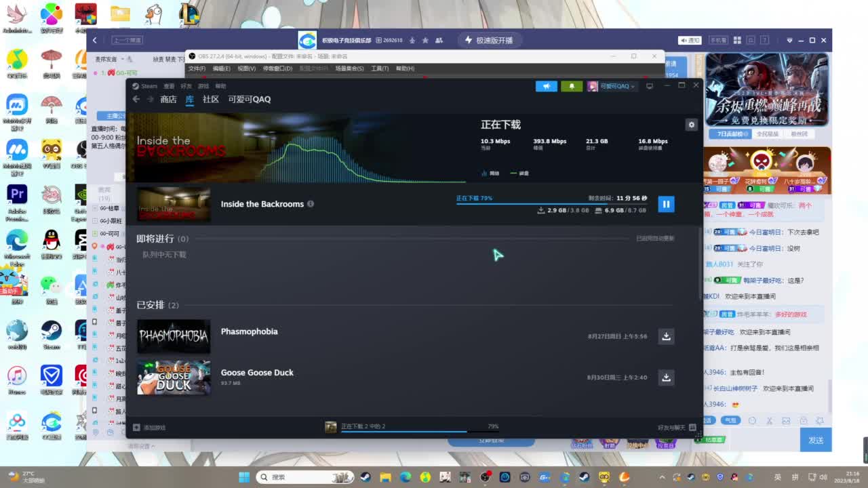Image resolution: width=868 pixels, height=488 pixels.
Task: Open 文件(F) menu in OBS window
Action: (197, 68)
